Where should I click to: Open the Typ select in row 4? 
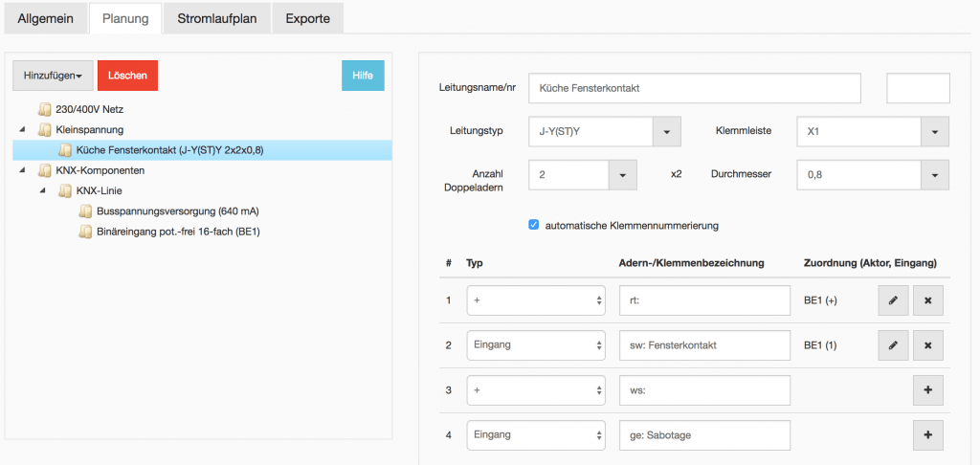click(536, 435)
